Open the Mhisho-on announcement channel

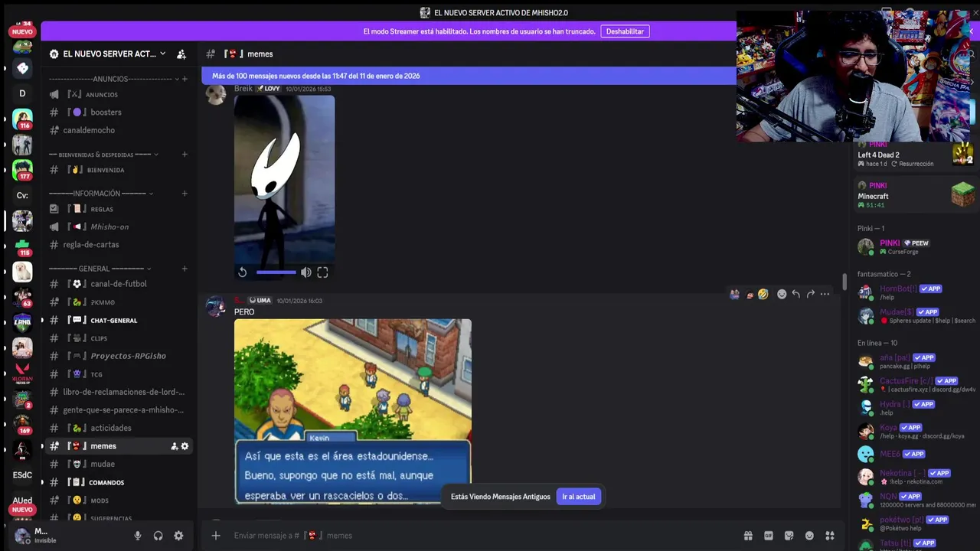click(x=117, y=227)
